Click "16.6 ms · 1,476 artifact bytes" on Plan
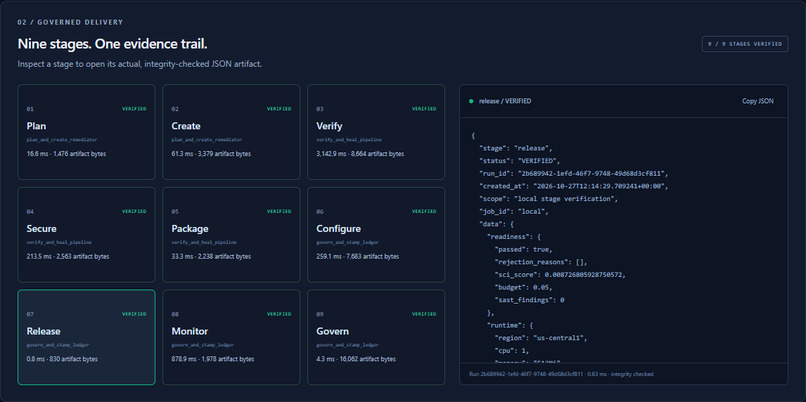The height and width of the screenshot is (402, 806). click(x=66, y=154)
